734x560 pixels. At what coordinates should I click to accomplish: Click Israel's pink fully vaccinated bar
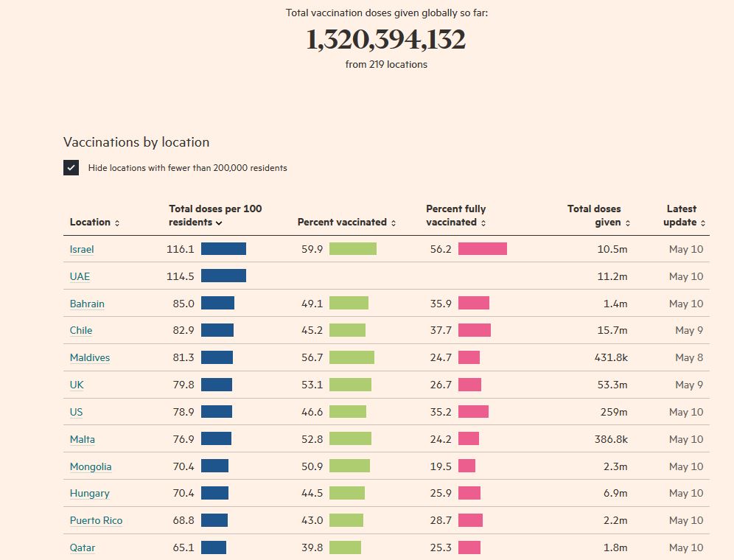[x=482, y=249]
